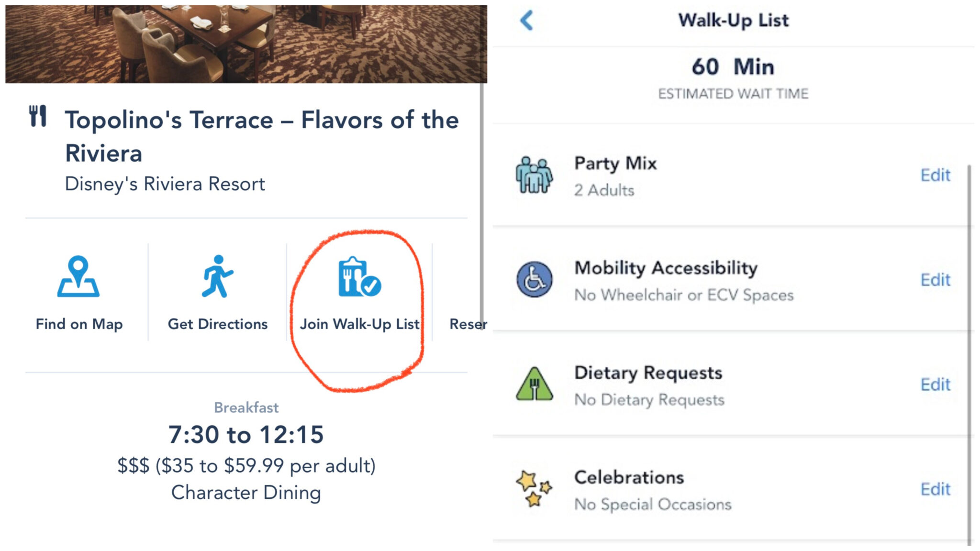Click the fork and knife dining icon
980x551 pixels.
38,116
